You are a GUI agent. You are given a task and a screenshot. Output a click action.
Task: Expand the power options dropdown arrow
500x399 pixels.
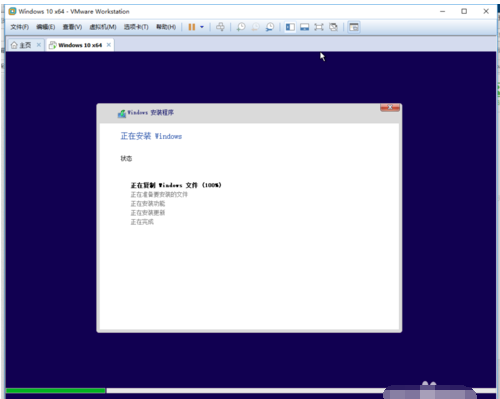(202, 27)
